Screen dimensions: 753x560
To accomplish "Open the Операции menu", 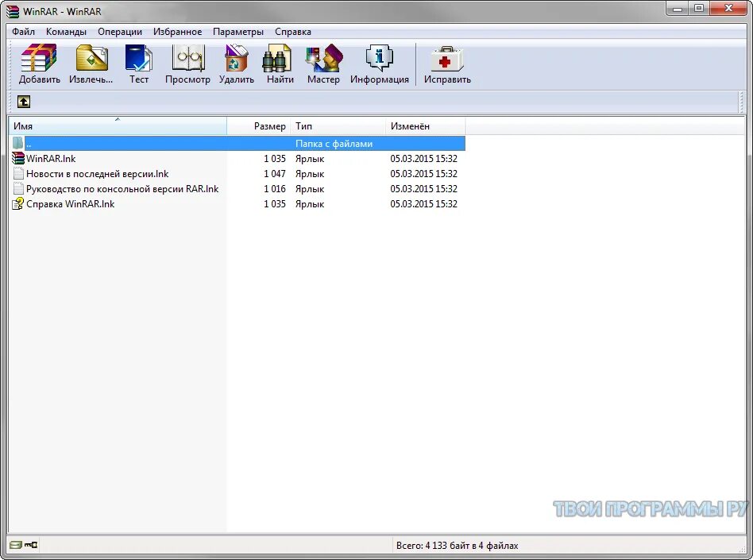I will 120,32.
